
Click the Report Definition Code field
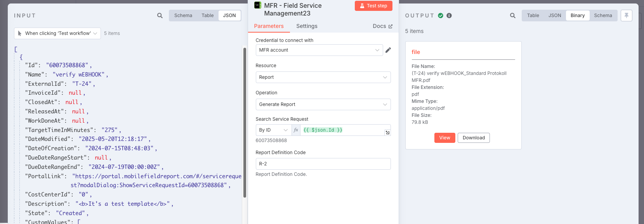tap(323, 164)
